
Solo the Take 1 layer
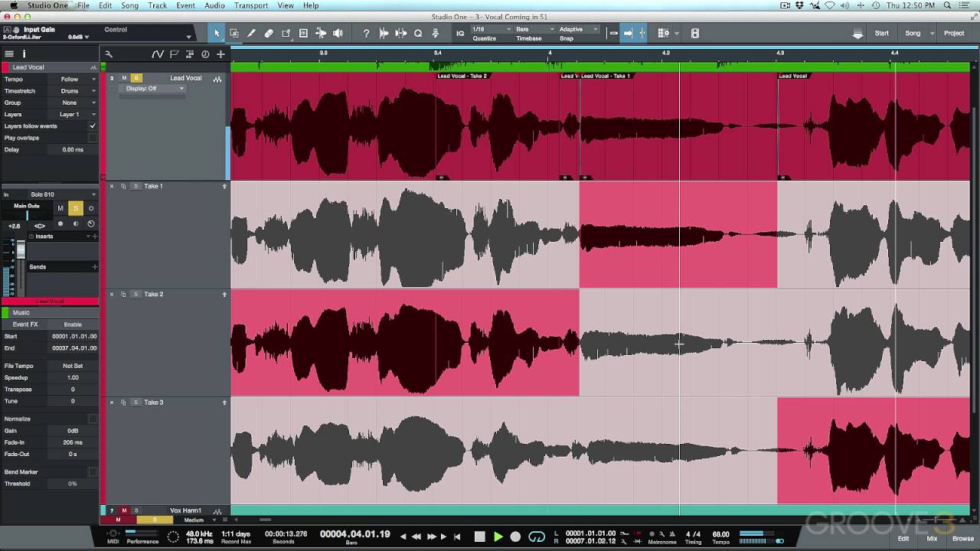tap(136, 186)
